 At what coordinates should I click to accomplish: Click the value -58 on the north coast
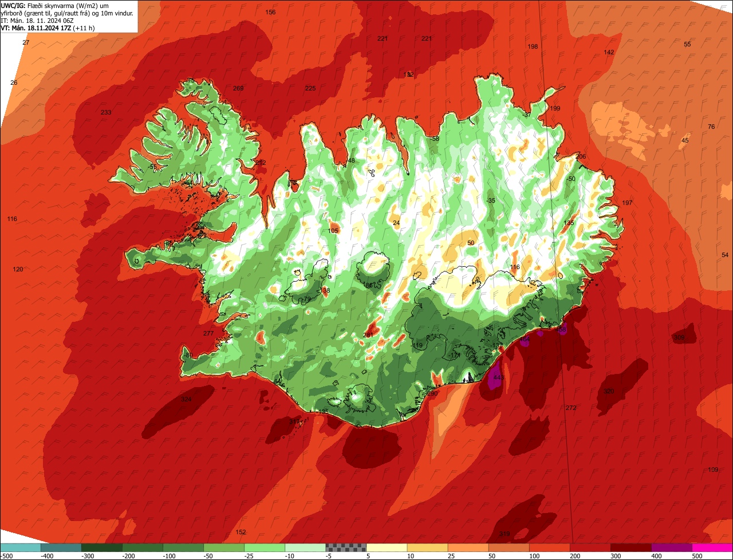click(x=435, y=139)
